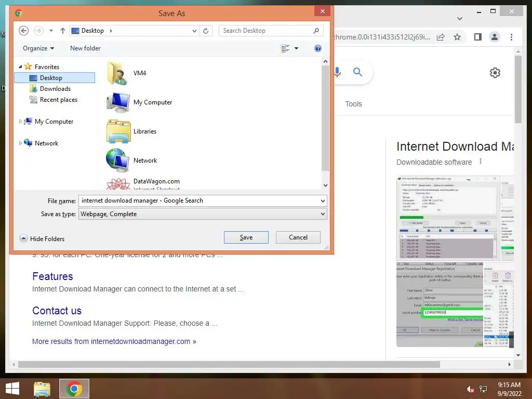
Task: Click the Forward arrow in Save As dialog
Action: point(38,31)
